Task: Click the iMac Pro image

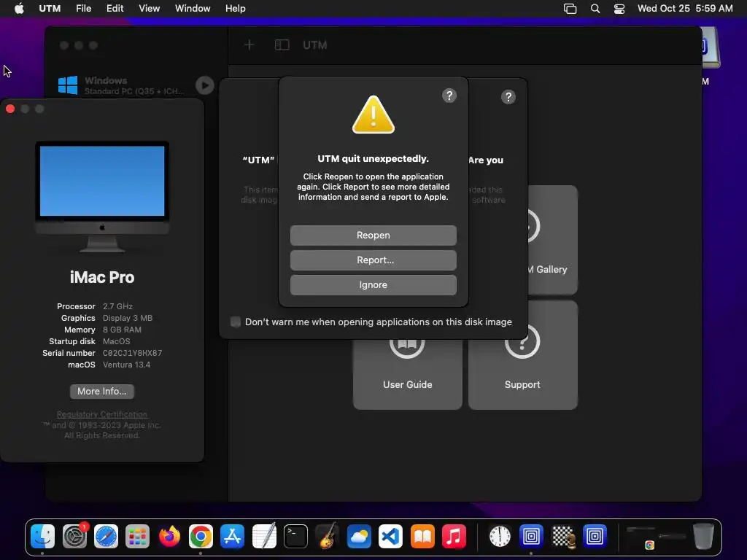Action: [102, 196]
